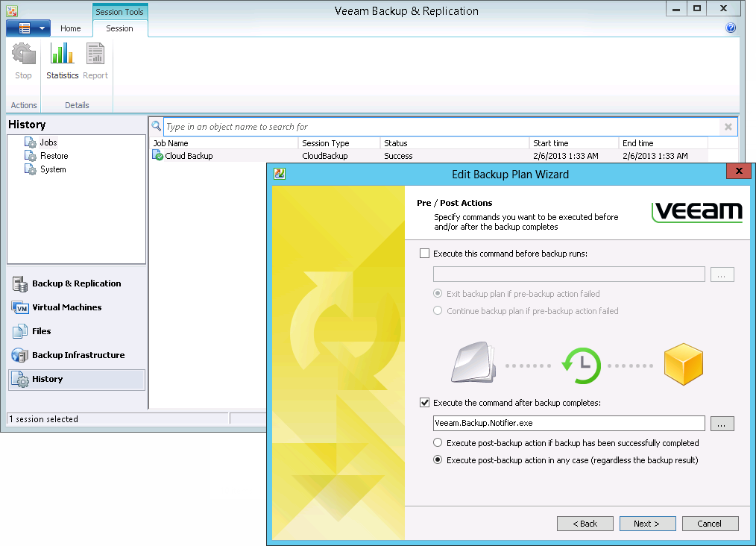Select Jobs in History tree

point(48,142)
